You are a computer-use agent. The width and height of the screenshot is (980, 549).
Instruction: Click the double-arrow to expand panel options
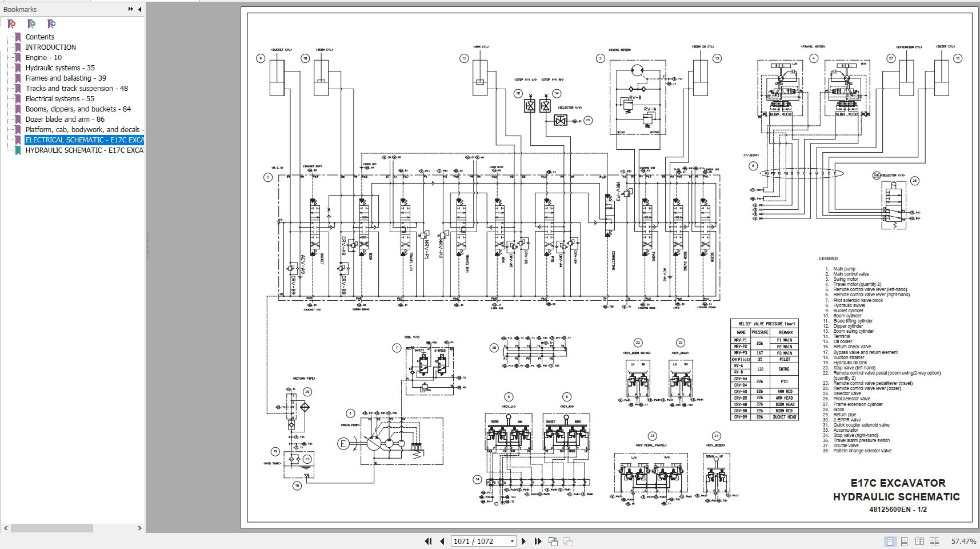131,9
